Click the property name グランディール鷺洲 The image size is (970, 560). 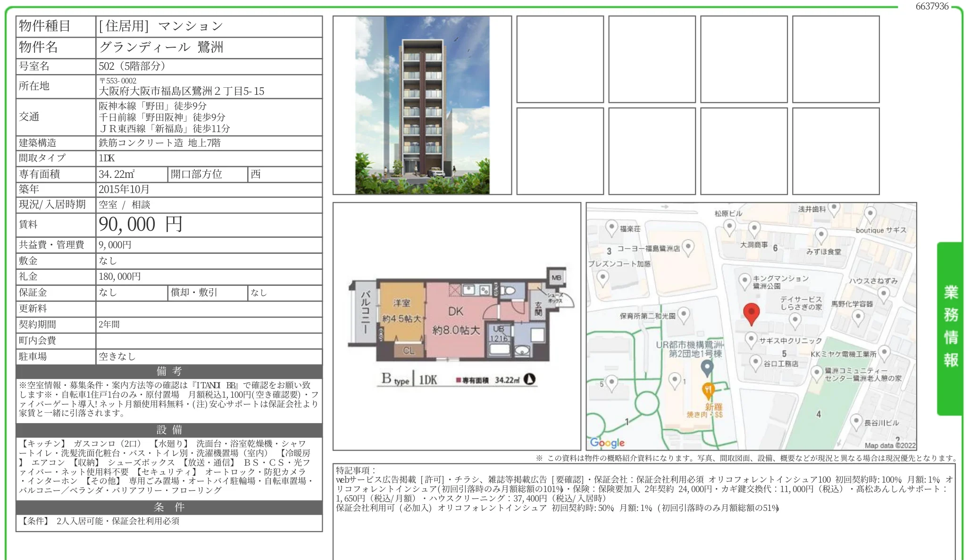pyautogui.click(x=161, y=47)
